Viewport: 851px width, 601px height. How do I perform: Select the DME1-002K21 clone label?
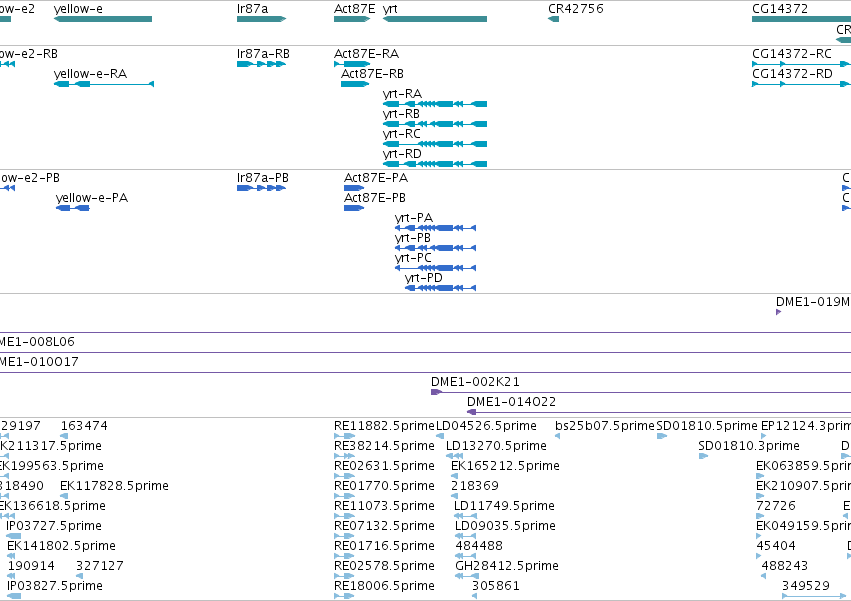click(475, 382)
